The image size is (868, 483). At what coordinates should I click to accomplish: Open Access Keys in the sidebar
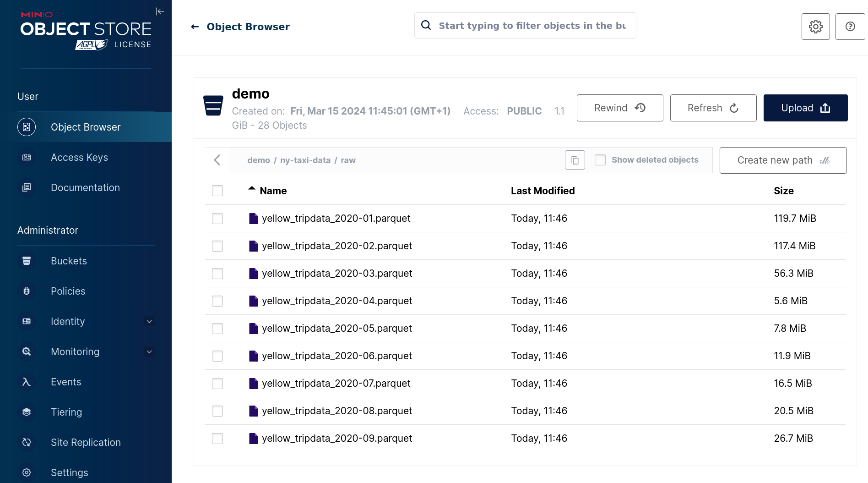(x=79, y=157)
